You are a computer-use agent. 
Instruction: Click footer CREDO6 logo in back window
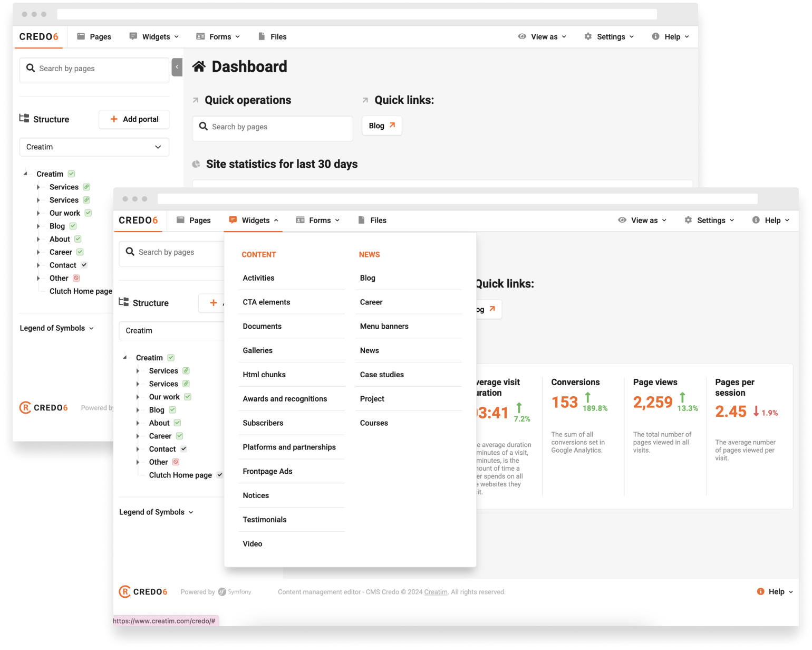pos(43,407)
